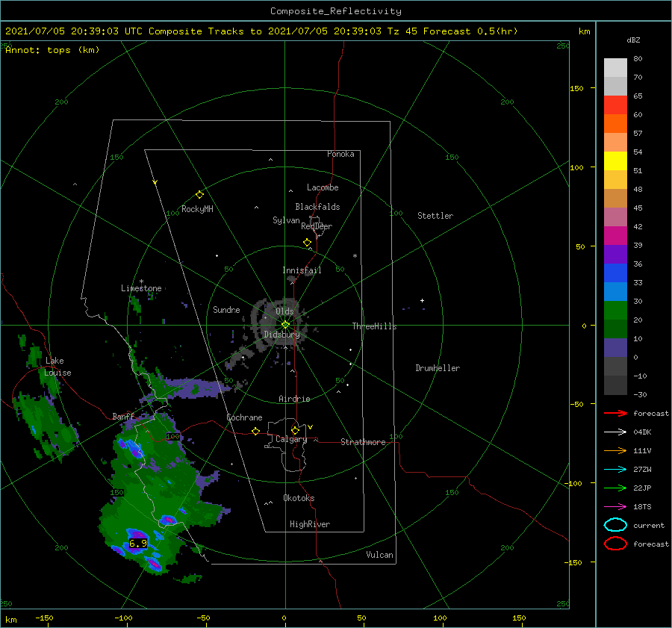Click the Banff label
672x628 pixels.
(x=123, y=417)
